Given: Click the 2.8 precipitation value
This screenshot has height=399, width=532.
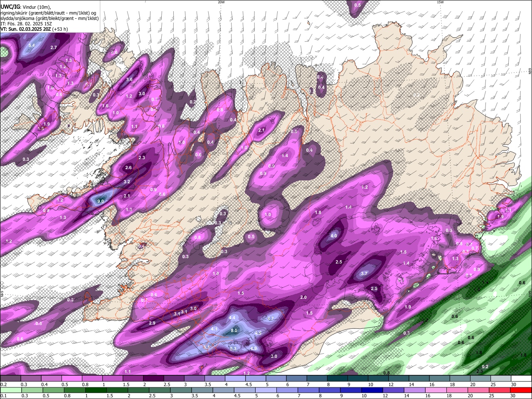Looking at the screenshot, I should pos(374,289).
